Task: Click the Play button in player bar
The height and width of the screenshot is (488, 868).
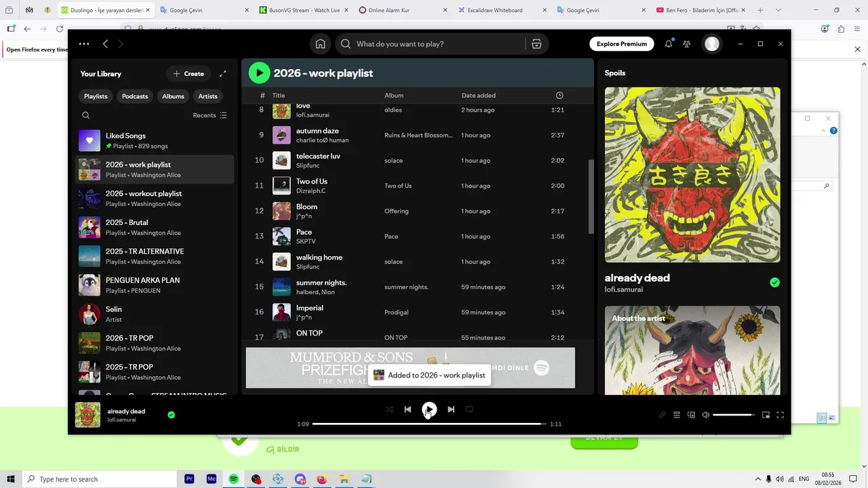Action: 429,409
